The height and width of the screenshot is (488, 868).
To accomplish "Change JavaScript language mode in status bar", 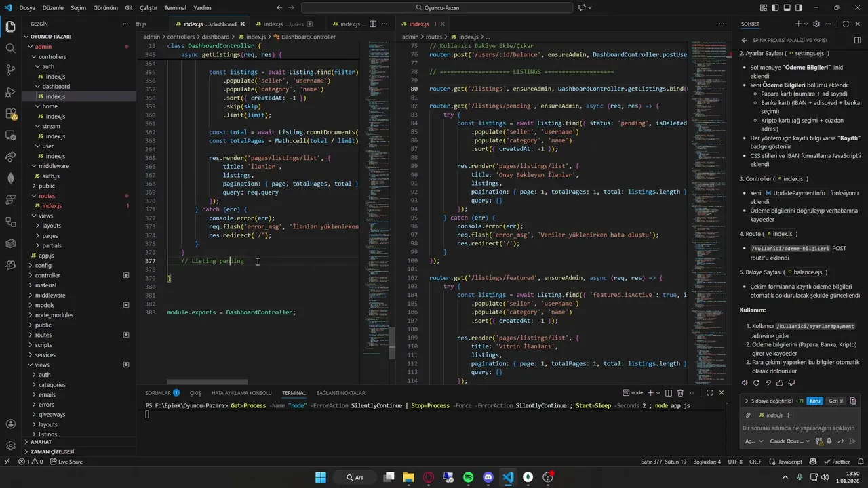I will point(789,462).
